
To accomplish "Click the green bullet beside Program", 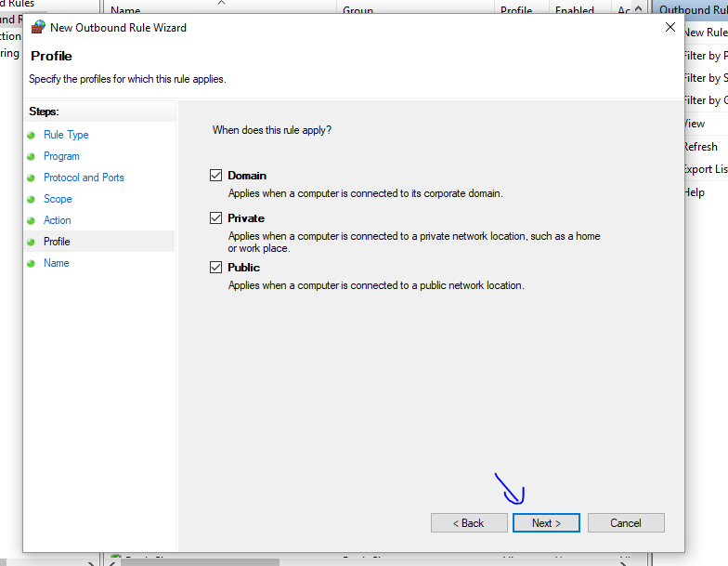I will 32,156.
